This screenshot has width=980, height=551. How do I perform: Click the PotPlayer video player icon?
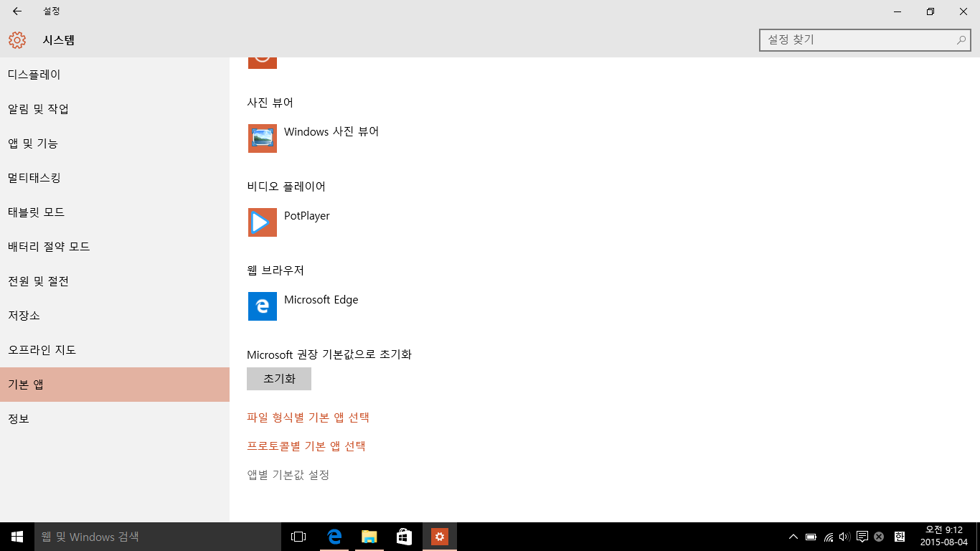[263, 222]
